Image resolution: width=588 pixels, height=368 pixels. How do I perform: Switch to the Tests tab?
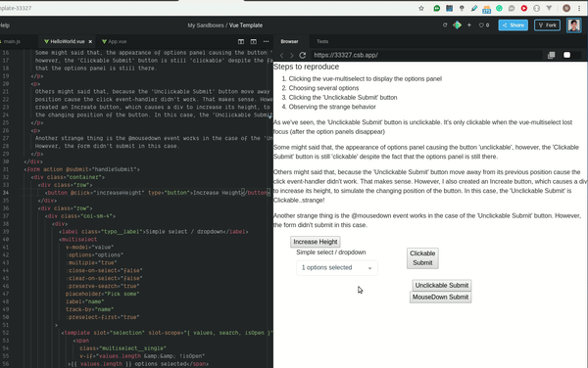pos(322,41)
